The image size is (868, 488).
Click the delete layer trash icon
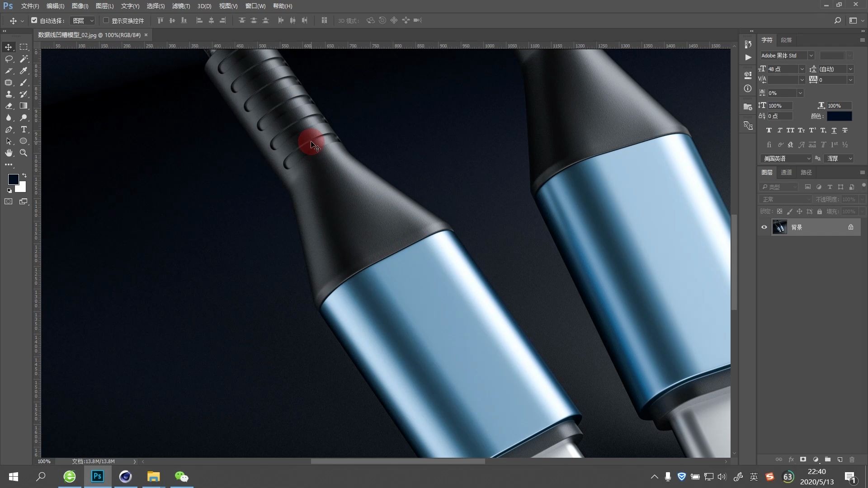pos(852,460)
